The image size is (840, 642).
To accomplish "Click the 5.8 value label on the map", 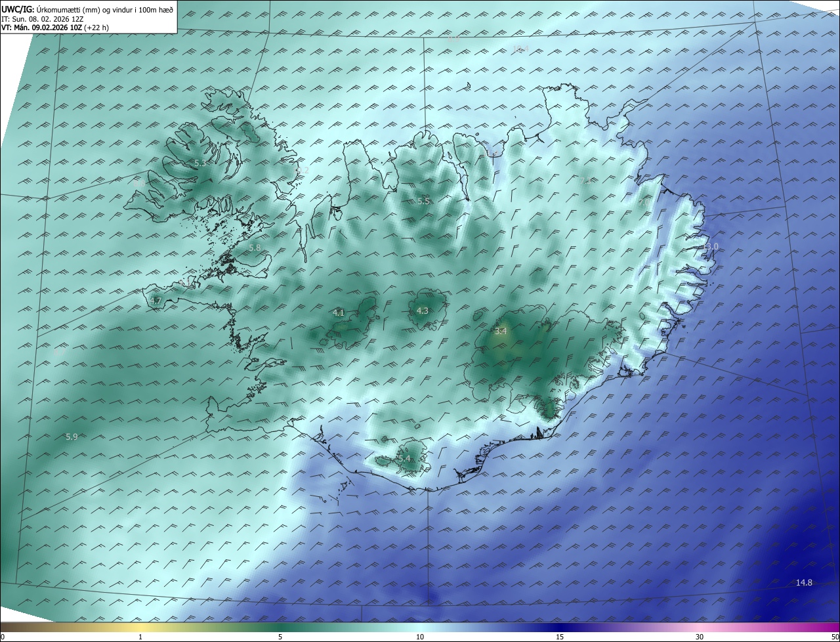I will [x=255, y=248].
